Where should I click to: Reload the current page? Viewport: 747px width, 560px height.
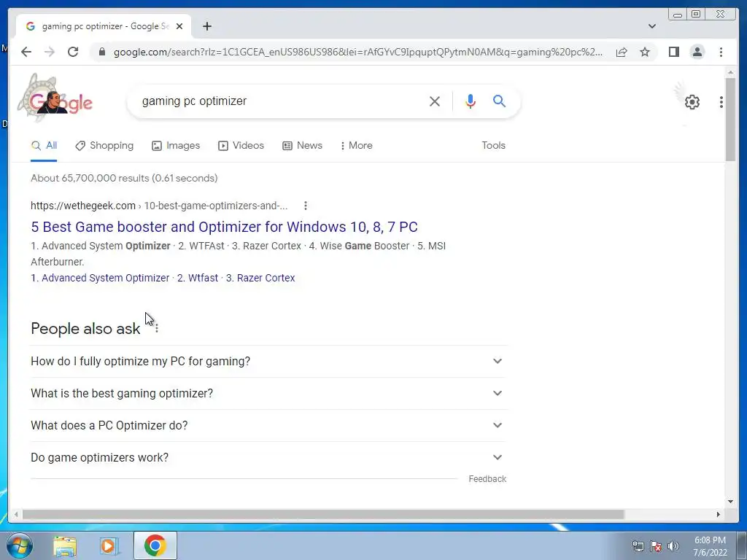(x=73, y=52)
